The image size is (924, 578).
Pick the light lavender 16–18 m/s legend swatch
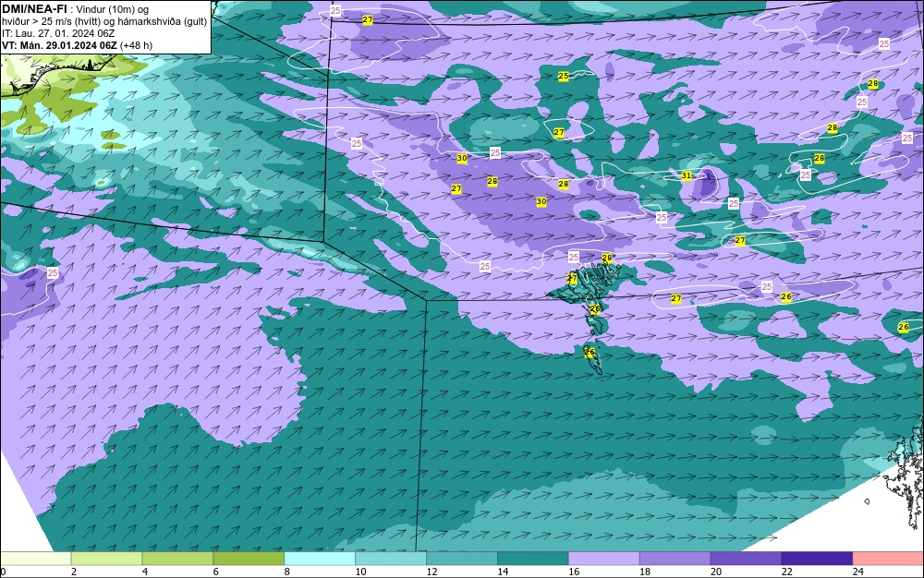[604, 559]
